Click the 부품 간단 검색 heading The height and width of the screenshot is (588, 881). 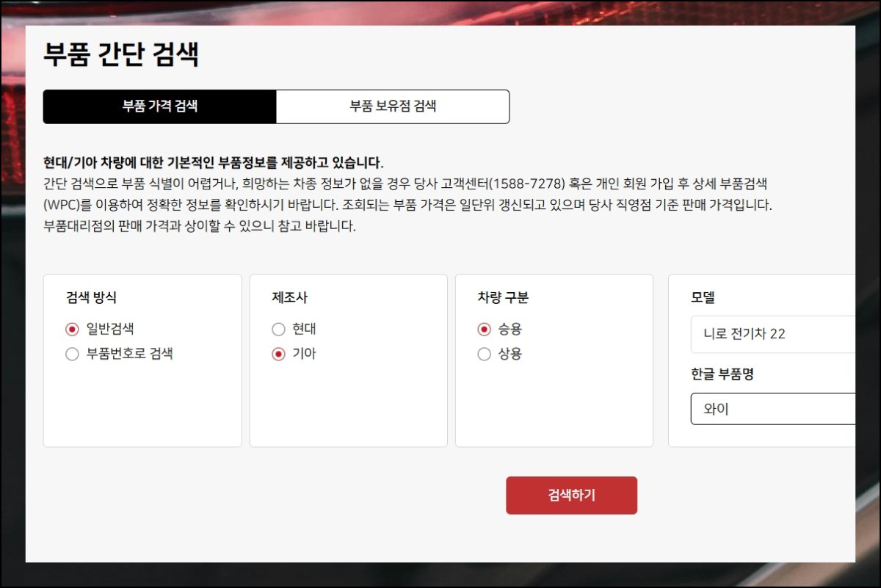(121, 55)
